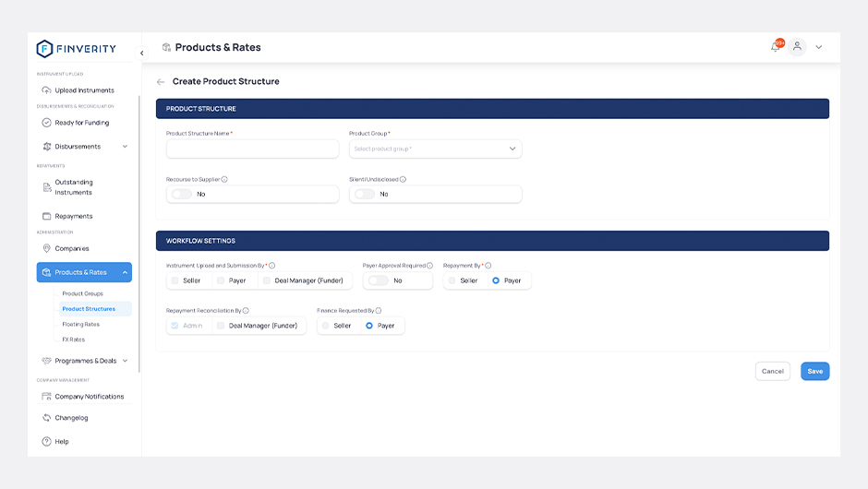This screenshot has height=489, width=868.
Task: Open Ready for Funding in the sidebar
Action: [84, 123]
